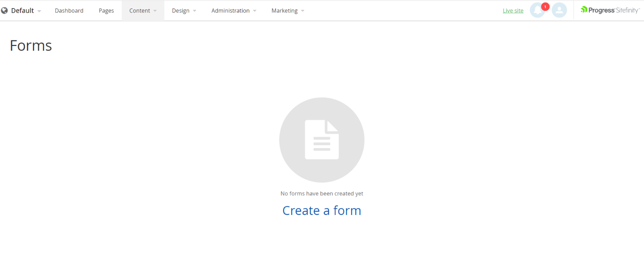The height and width of the screenshot is (261, 644).
Task: Open the Administration dropdown menu
Action: [234, 11]
